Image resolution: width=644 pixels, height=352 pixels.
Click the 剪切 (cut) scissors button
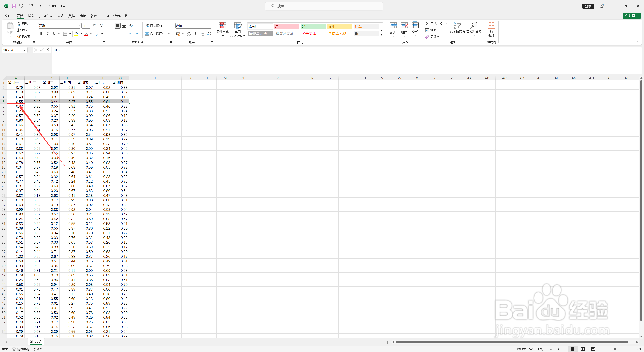pos(23,23)
